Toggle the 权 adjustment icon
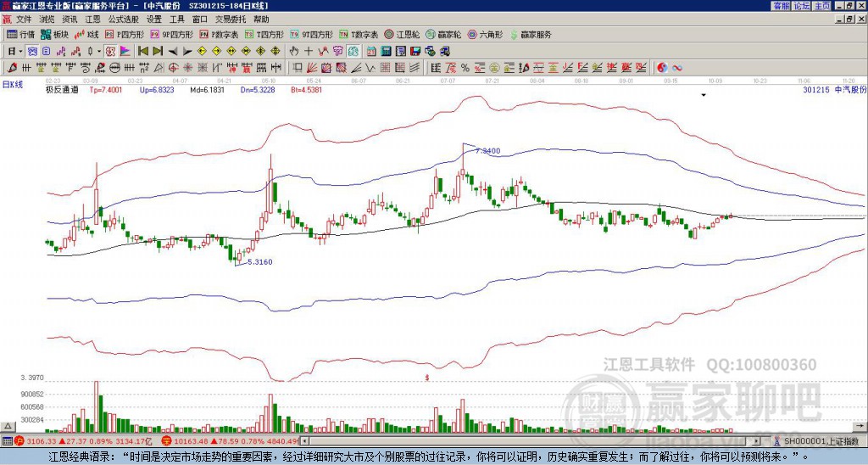This screenshot has height=465, width=868. coord(111,52)
